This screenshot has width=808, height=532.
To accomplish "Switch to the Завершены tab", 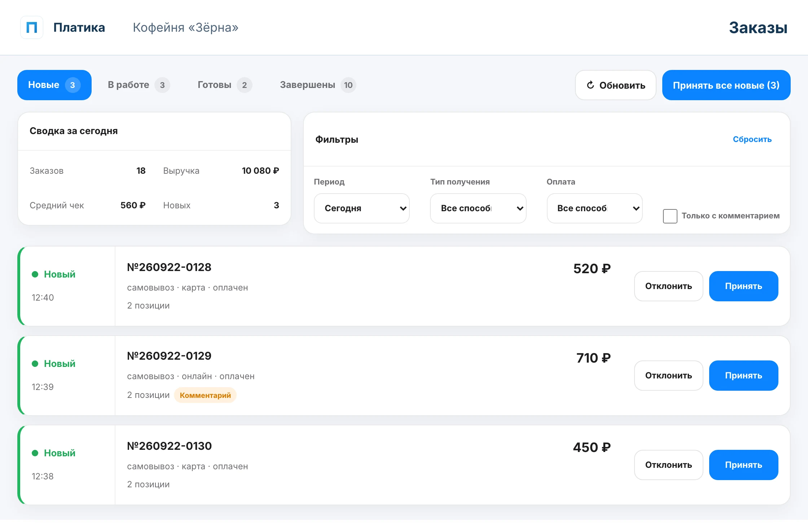I will (x=318, y=85).
